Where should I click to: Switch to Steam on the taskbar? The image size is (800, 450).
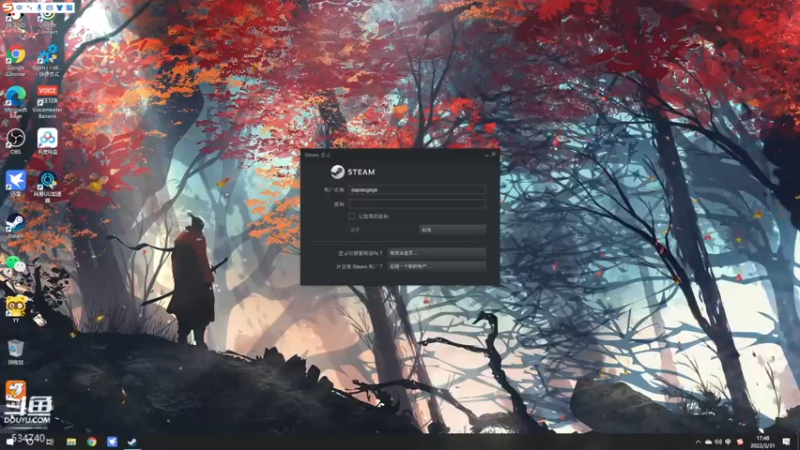[132, 442]
